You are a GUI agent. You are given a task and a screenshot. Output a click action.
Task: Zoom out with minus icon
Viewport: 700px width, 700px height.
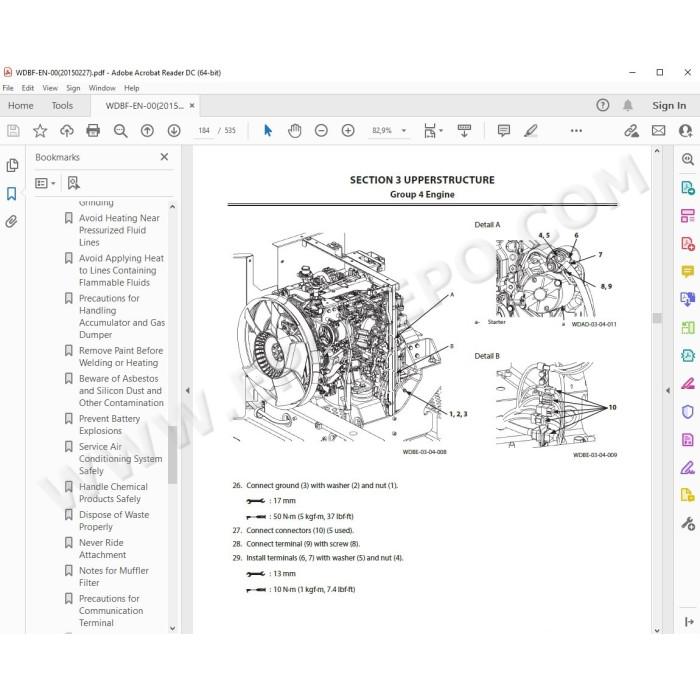point(321,130)
